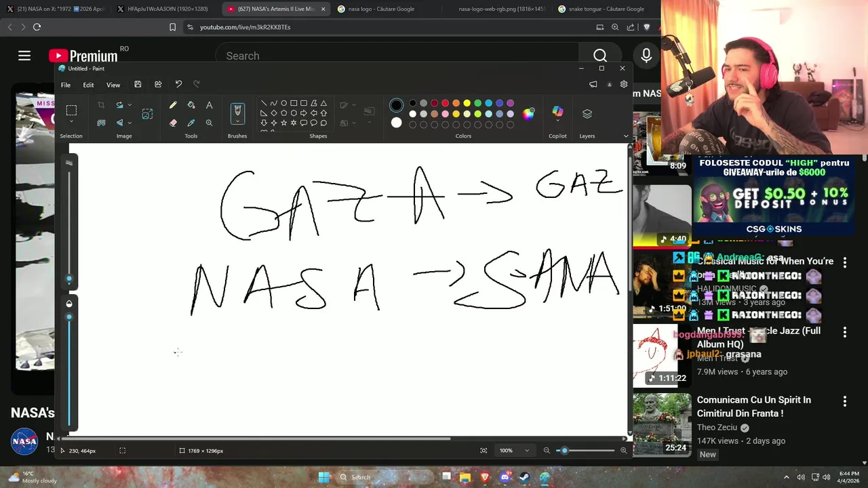Open the View menu in Paint
The height and width of the screenshot is (488, 868).
click(113, 85)
